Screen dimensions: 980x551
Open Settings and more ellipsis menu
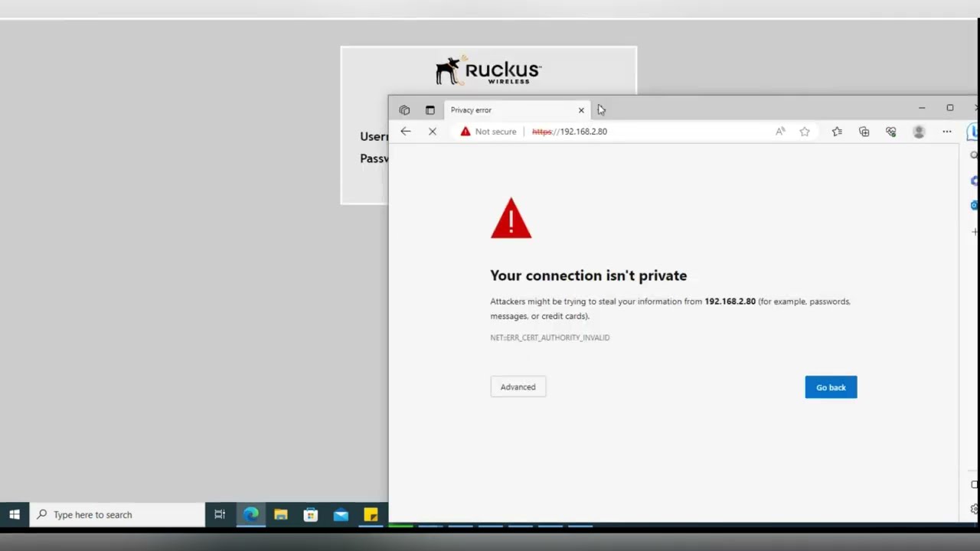pos(947,132)
